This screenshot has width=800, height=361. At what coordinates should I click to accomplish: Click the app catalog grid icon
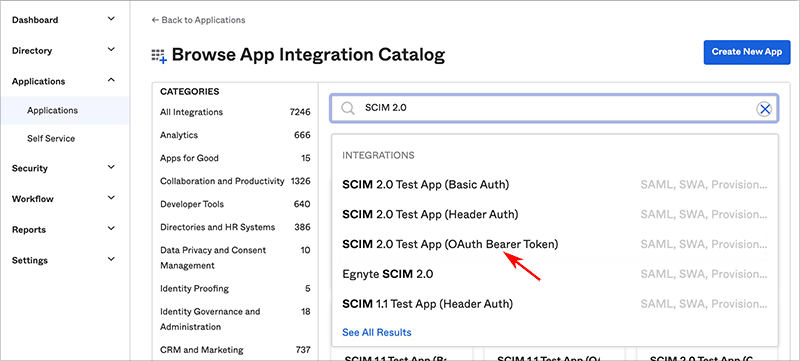(x=159, y=56)
